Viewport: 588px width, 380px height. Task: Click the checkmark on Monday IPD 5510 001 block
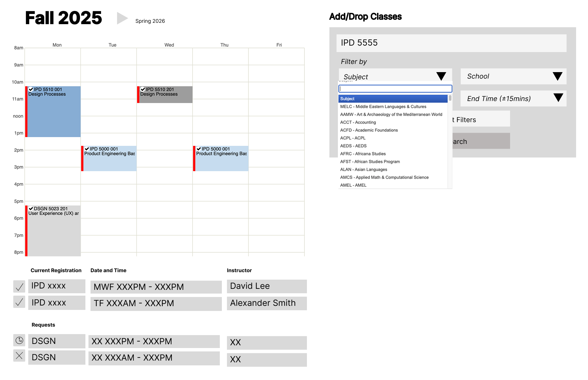pos(31,89)
